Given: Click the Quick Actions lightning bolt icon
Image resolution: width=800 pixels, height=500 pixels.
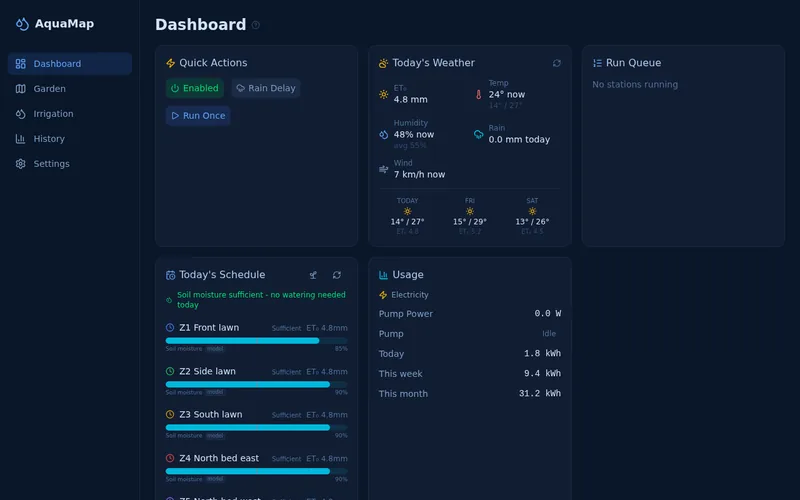Looking at the screenshot, I should click(170, 63).
